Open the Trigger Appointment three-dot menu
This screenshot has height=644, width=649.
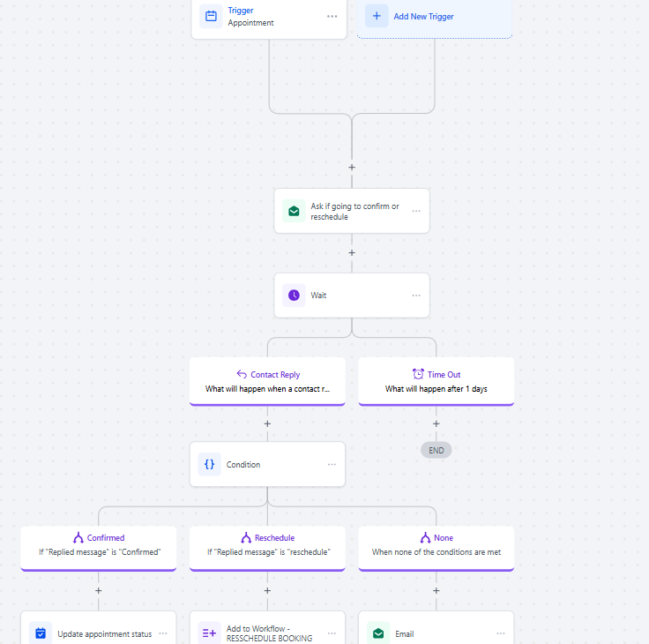[x=332, y=17]
